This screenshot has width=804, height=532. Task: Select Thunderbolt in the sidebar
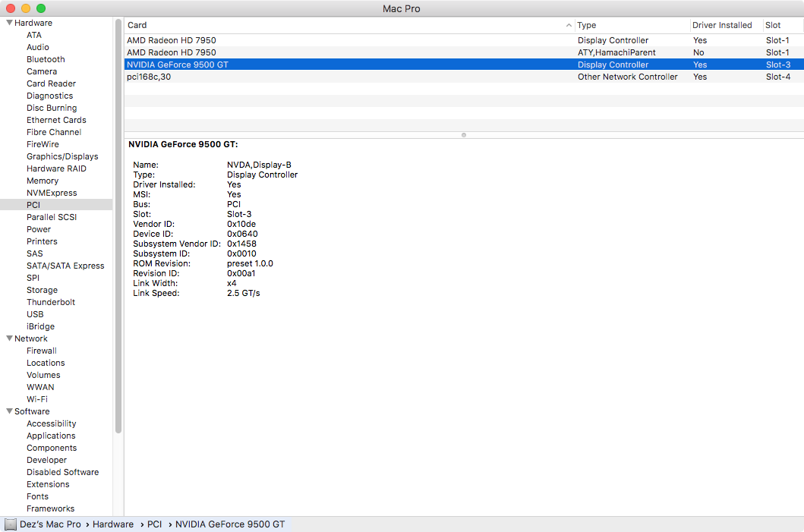click(51, 302)
